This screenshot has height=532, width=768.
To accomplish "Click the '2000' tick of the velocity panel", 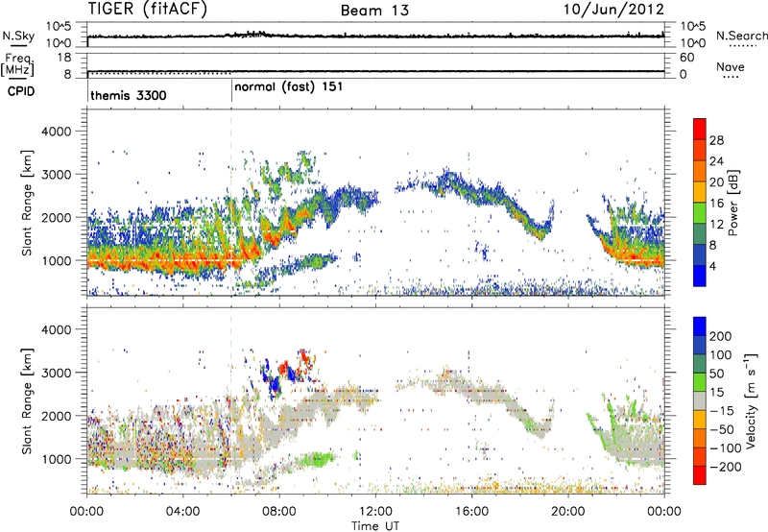I will pos(56,416).
